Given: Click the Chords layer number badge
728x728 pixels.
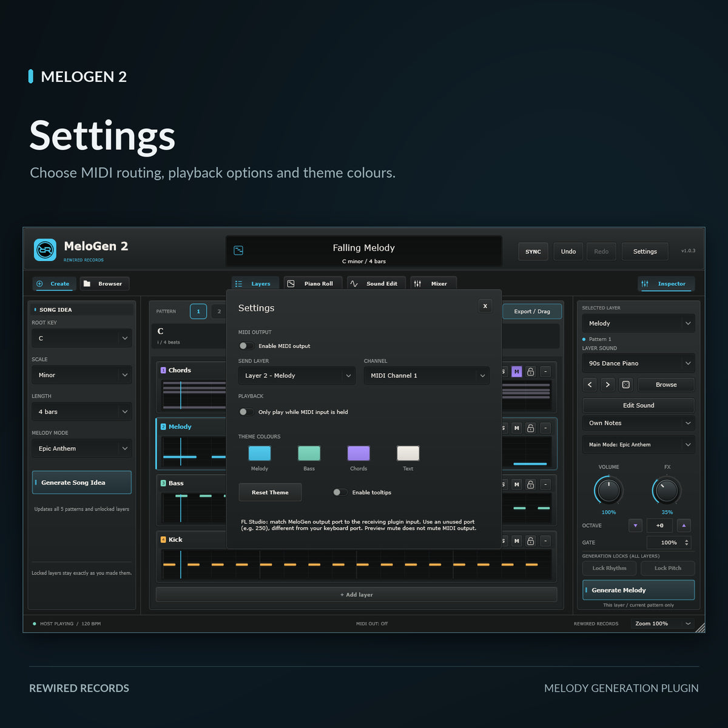Looking at the screenshot, I should pyautogui.click(x=163, y=370).
